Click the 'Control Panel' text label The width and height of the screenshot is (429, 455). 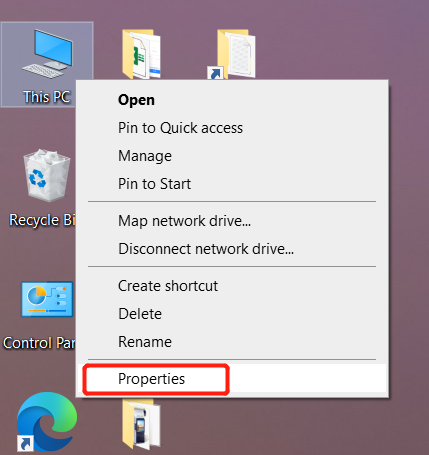[39, 343]
